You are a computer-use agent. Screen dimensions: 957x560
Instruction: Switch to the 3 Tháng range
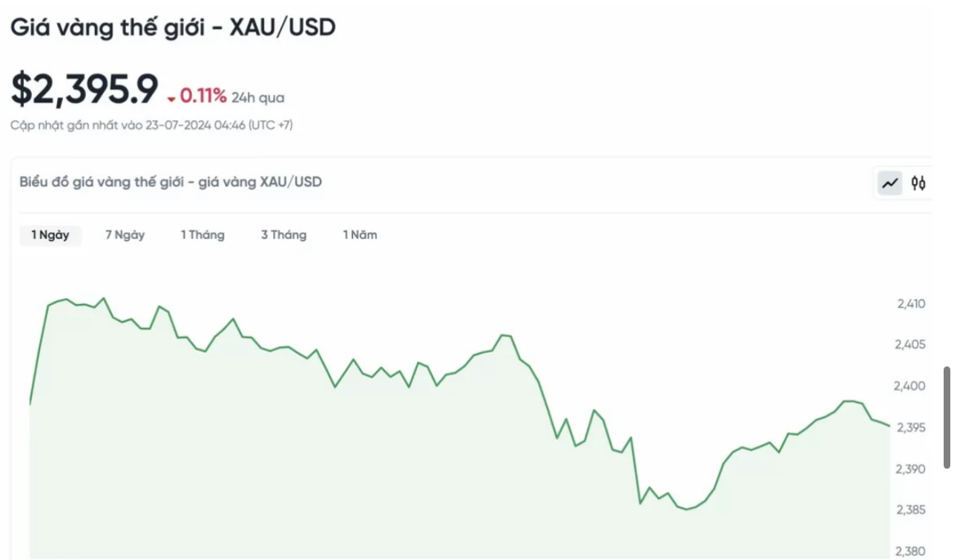[283, 235]
